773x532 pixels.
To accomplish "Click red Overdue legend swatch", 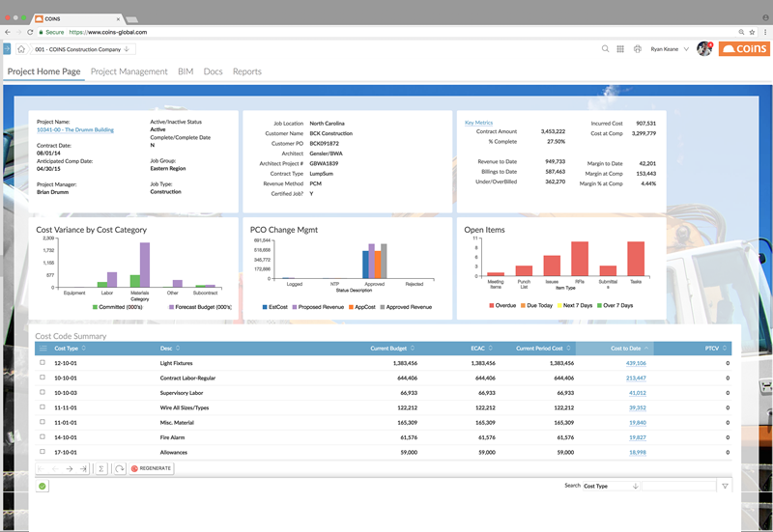I will pos(492,305).
